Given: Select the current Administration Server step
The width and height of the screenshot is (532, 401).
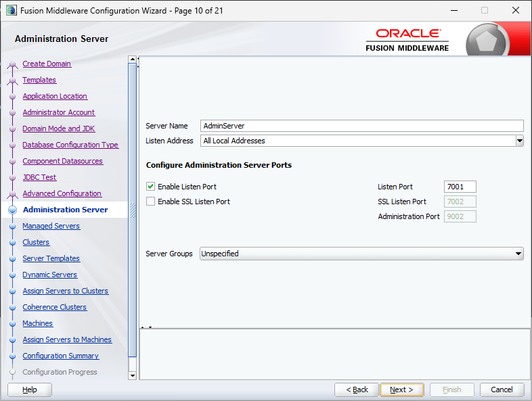Looking at the screenshot, I should pos(65,210).
